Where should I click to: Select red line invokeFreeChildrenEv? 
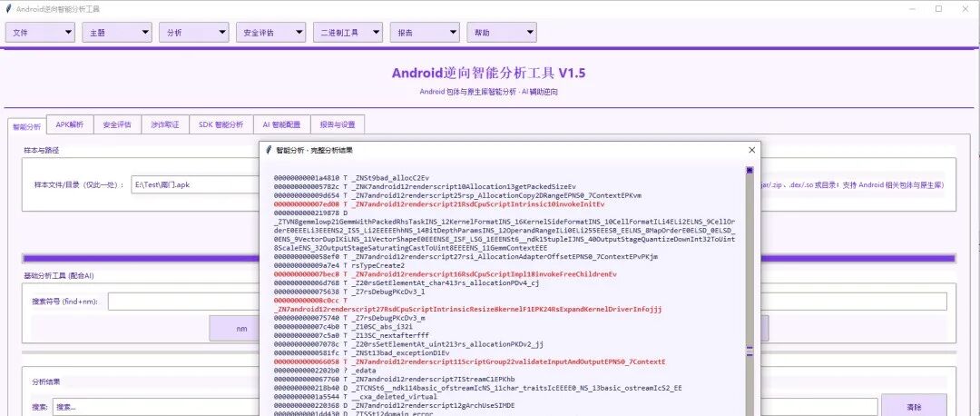click(x=445, y=274)
